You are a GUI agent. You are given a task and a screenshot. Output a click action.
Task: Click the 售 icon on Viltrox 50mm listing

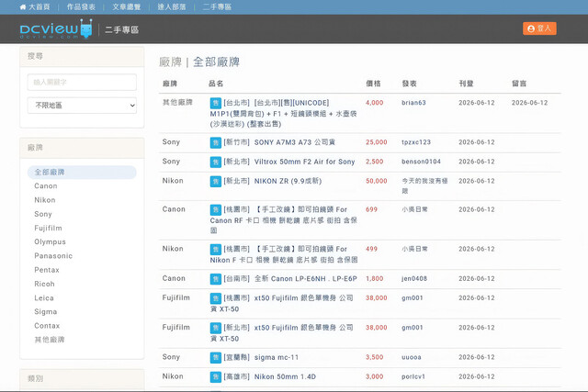pyautogui.click(x=216, y=162)
